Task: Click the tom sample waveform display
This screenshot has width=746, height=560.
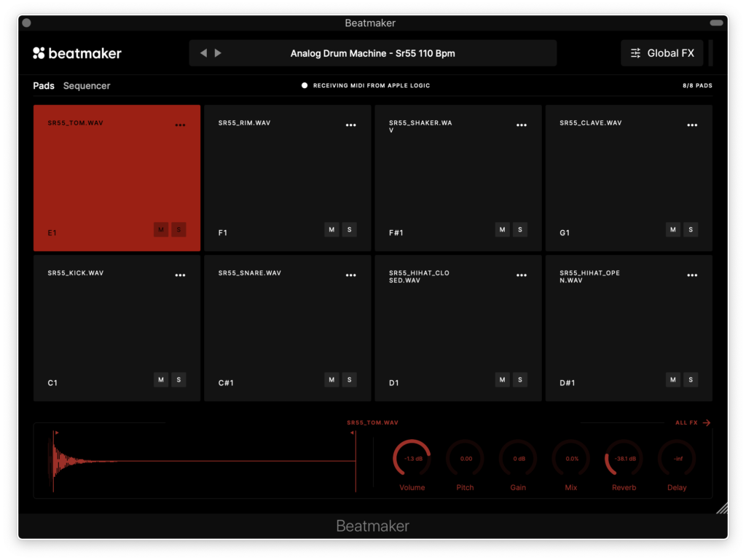Action: 203,461
